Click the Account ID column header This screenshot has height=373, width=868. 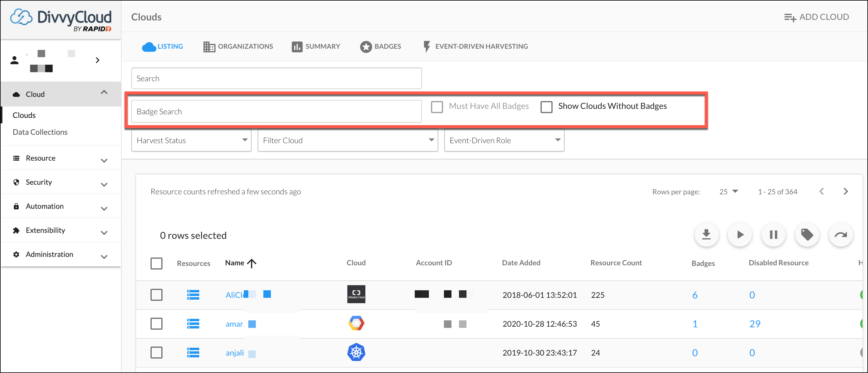coord(434,263)
